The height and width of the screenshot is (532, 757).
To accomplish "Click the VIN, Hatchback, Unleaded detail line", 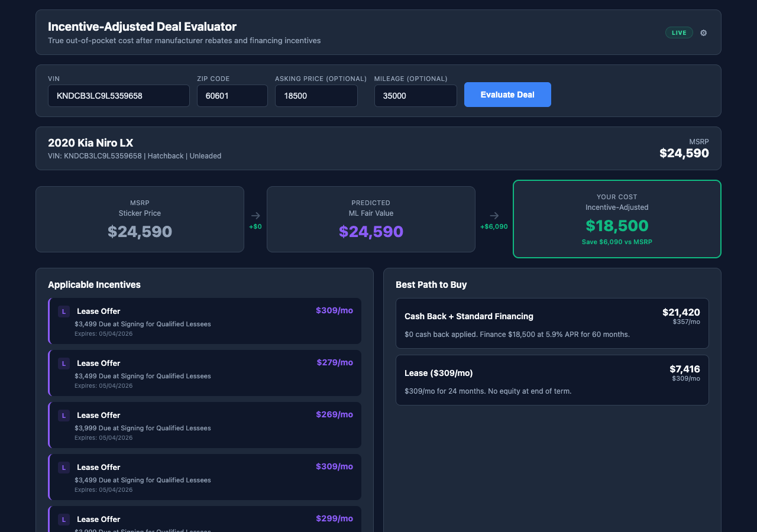I will click(135, 156).
